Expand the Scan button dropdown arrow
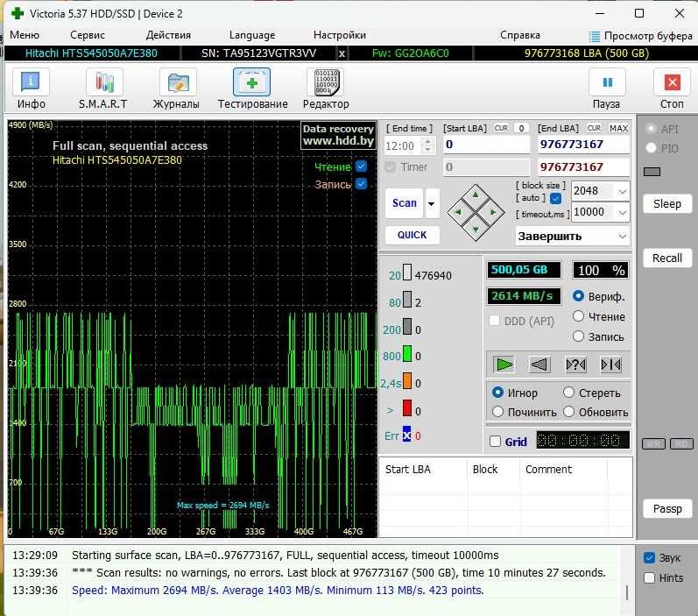Screen dimensions: 698x616 432,203
